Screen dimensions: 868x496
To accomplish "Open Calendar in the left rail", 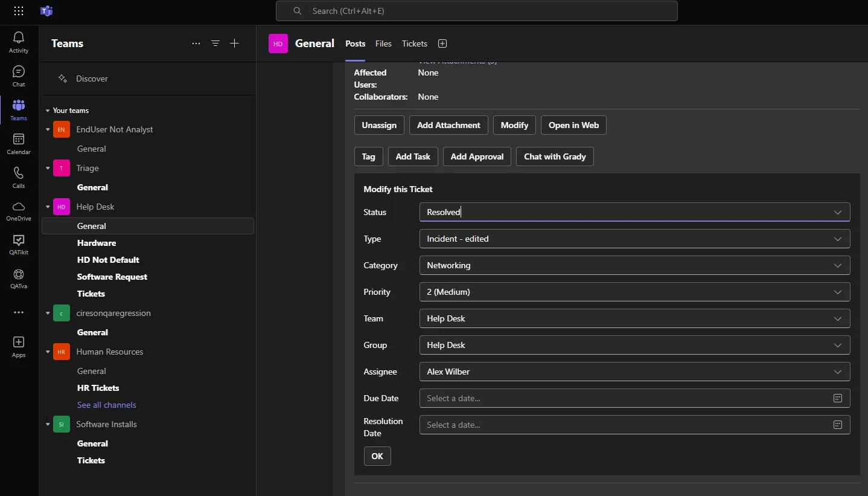I will point(19,144).
